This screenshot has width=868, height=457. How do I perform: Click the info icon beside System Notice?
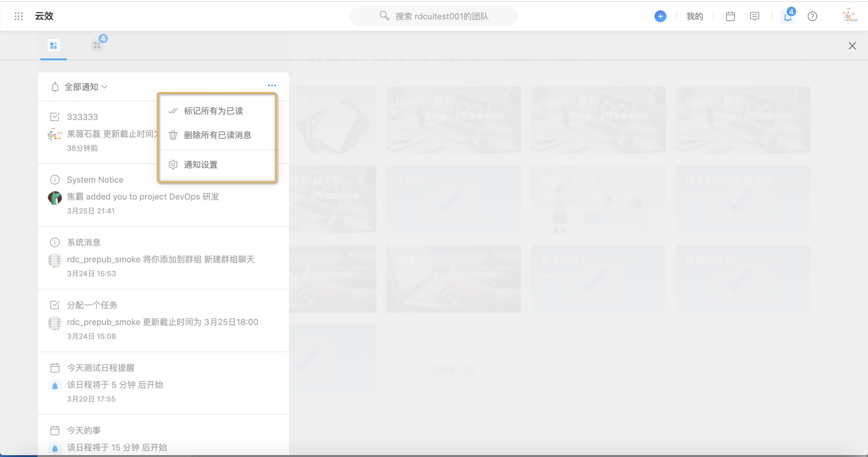[55, 179]
